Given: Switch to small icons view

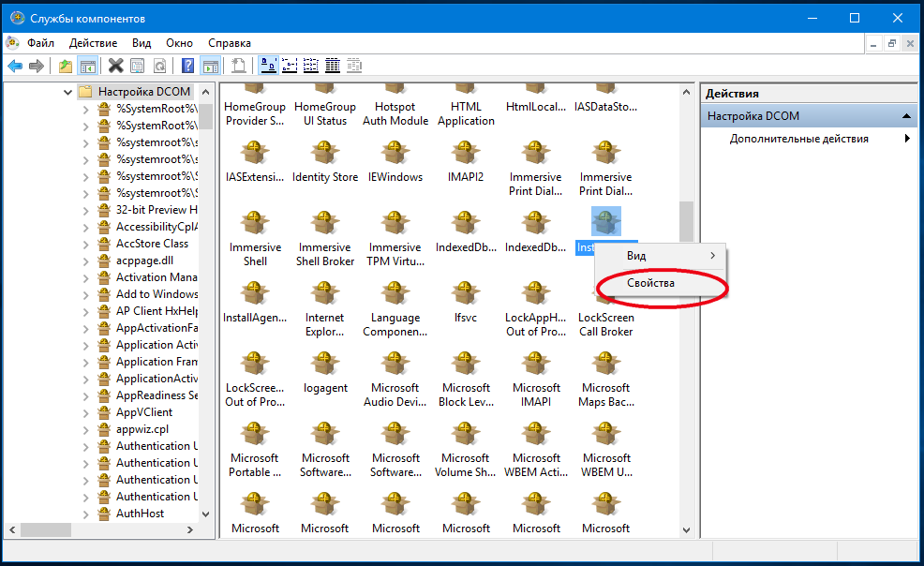Looking at the screenshot, I should (x=290, y=66).
